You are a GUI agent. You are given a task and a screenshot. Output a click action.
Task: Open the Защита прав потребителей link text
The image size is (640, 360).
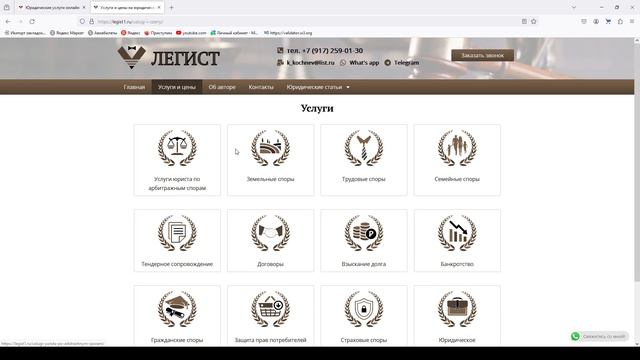[270, 340]
